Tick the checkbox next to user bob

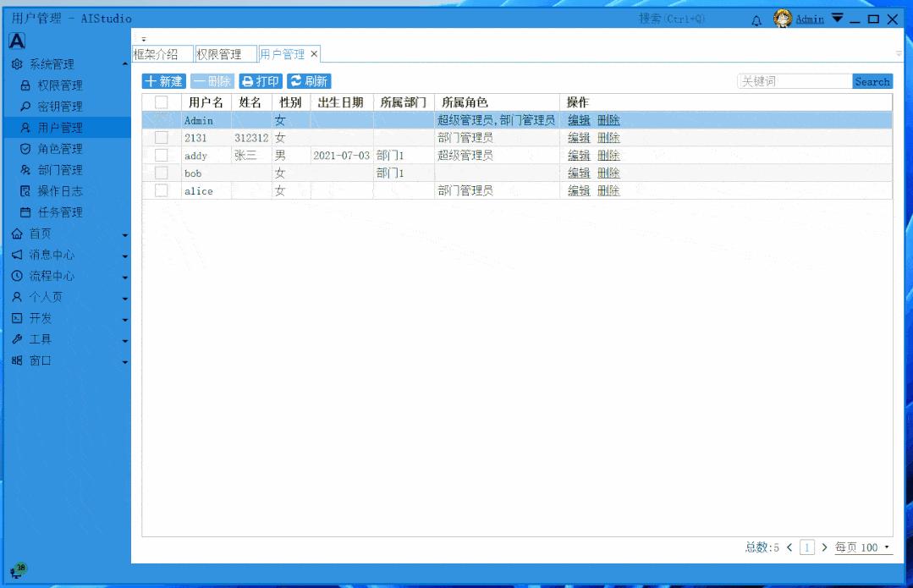coord(161,173)
